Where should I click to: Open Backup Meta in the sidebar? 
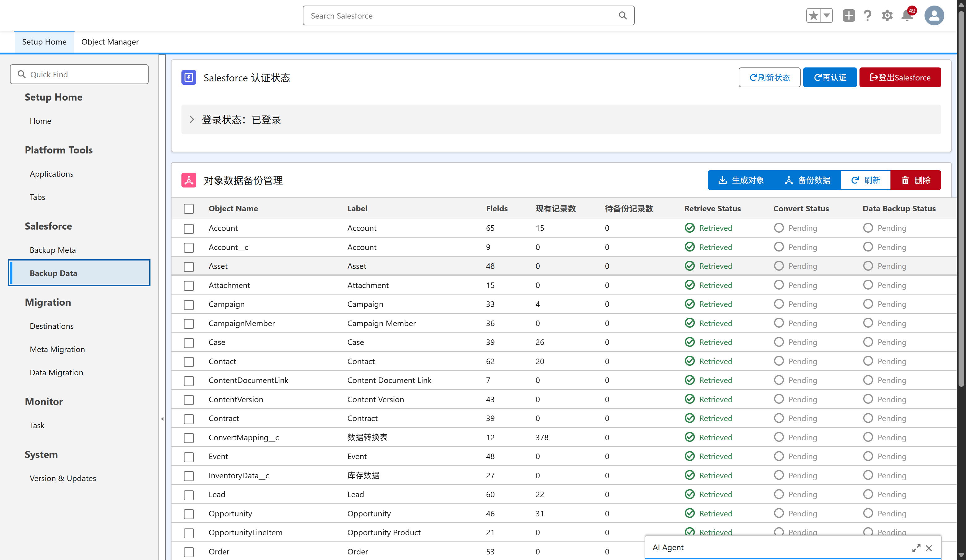[x=53, y=250]
